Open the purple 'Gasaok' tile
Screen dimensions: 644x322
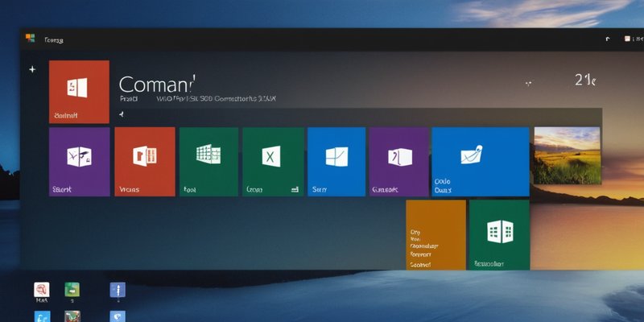(398, 162)
